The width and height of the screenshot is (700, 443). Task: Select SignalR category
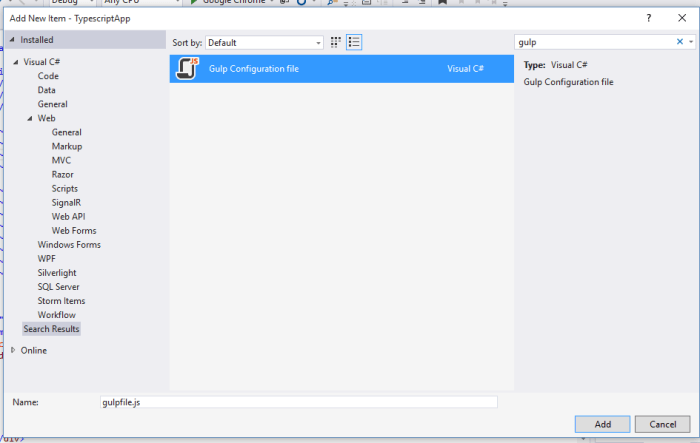pyautogui.click(x=66, y=202)
